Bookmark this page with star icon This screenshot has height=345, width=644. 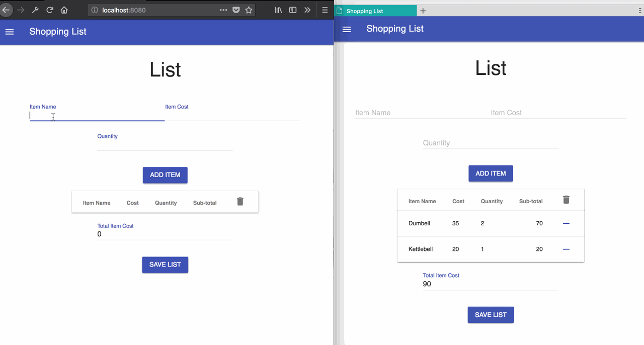pyautogui.click(x=249, y=10)
